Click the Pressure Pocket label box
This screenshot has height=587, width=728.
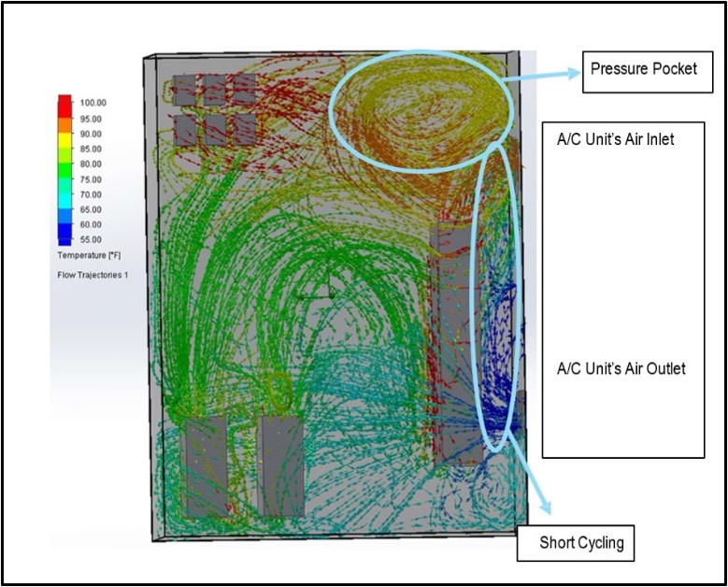pos(648,72)
